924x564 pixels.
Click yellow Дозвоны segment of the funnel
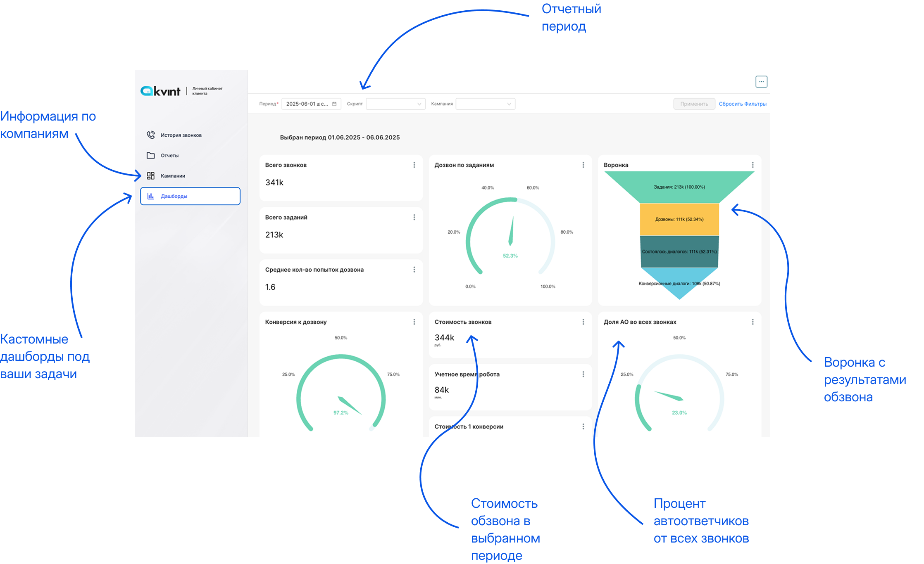(679, 219)
